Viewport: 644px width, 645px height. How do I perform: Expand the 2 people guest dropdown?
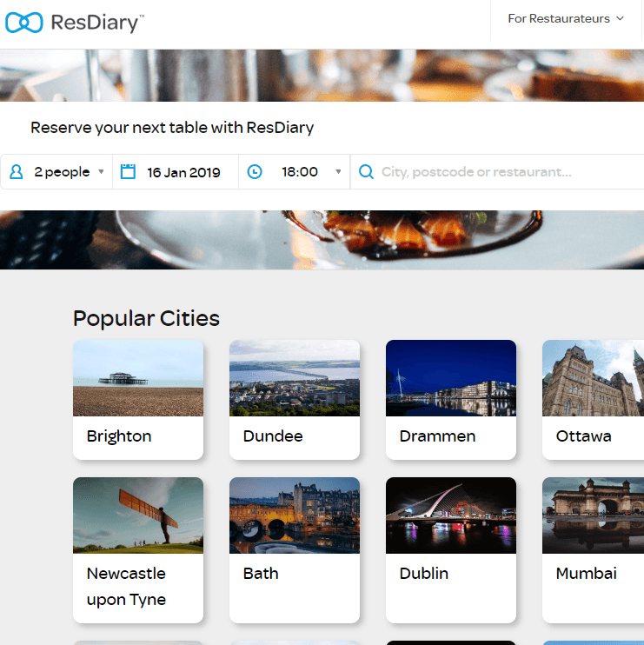pyautogui.click(x=69, y=172)
